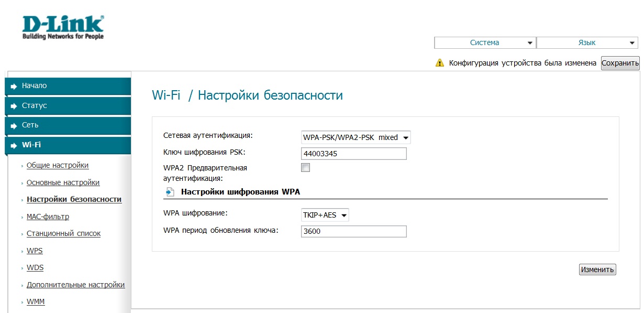
Task: Open the Сетевая аутентификация dropdown
Action: coord(356,137)
